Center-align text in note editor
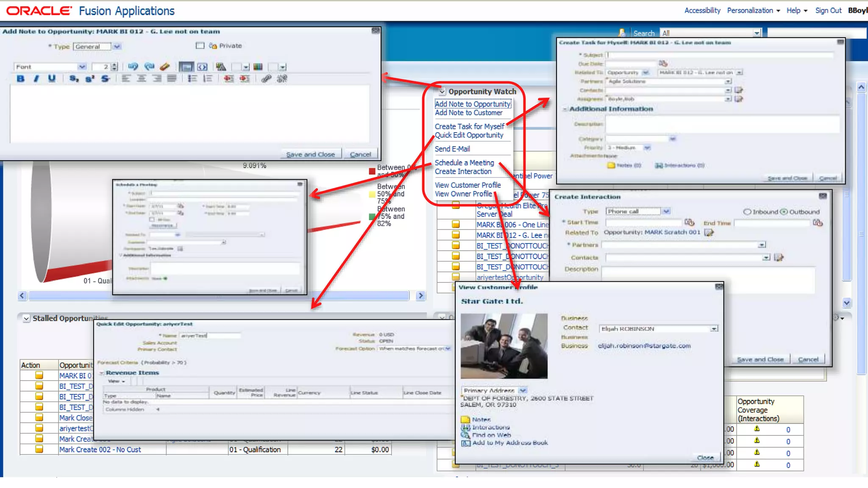Viewport: 868px width, 488px height. point(142,79)
